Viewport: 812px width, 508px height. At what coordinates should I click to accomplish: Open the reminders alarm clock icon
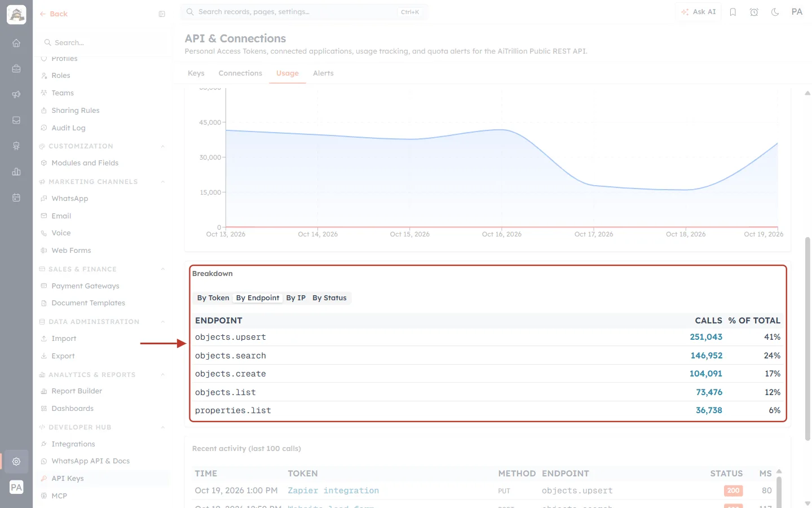point(754,12)
